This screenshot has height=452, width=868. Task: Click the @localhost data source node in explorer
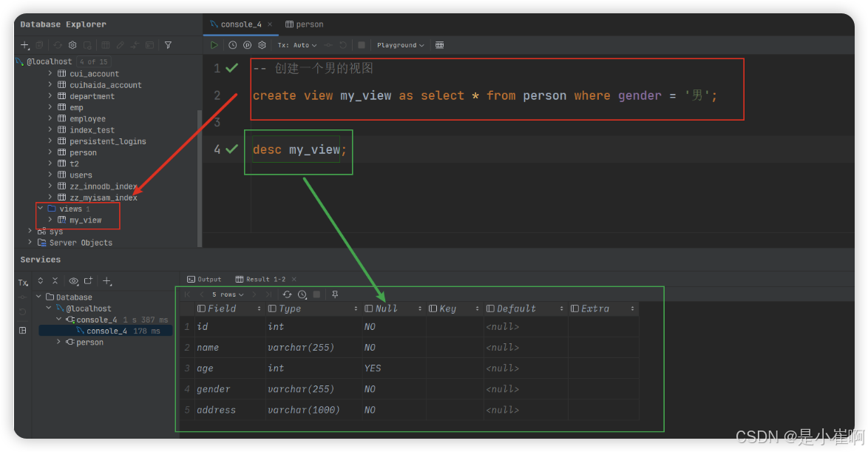point(50,61)
